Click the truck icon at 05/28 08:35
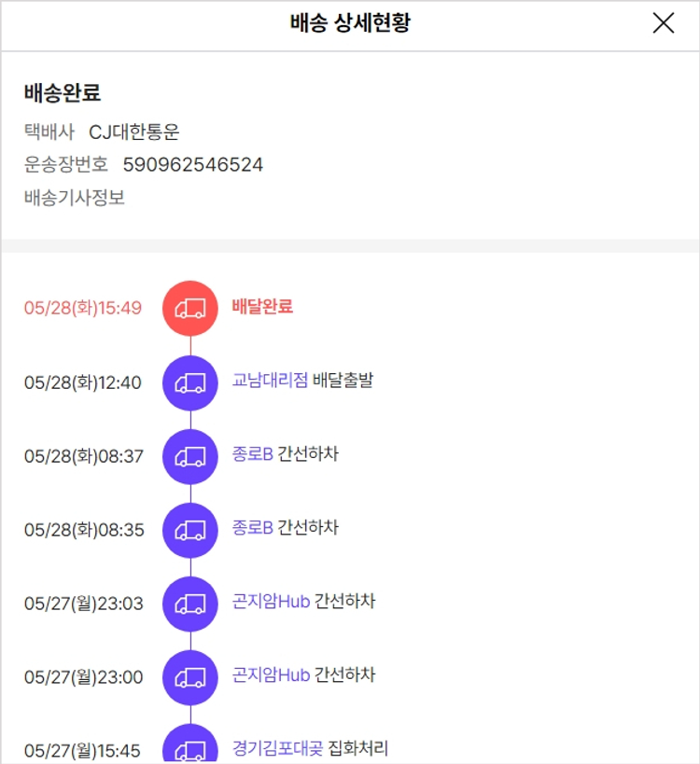The image size is (700, 764). (x=190, y=529)
